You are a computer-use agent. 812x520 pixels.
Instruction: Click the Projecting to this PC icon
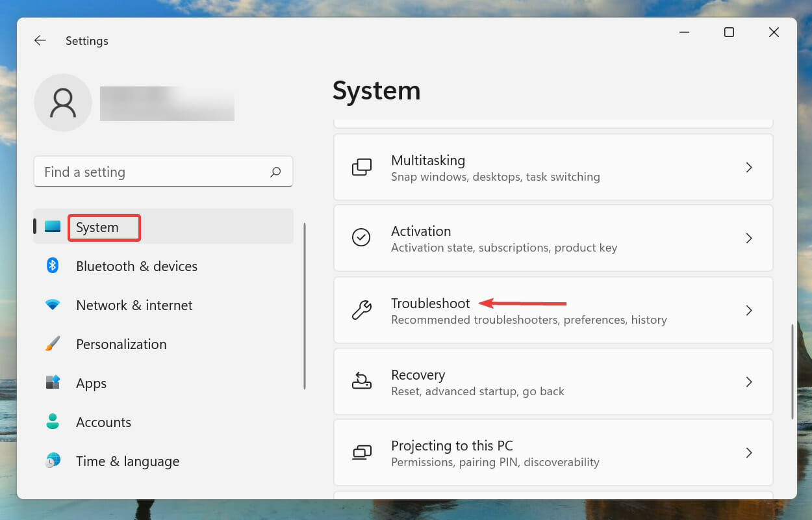362,452
